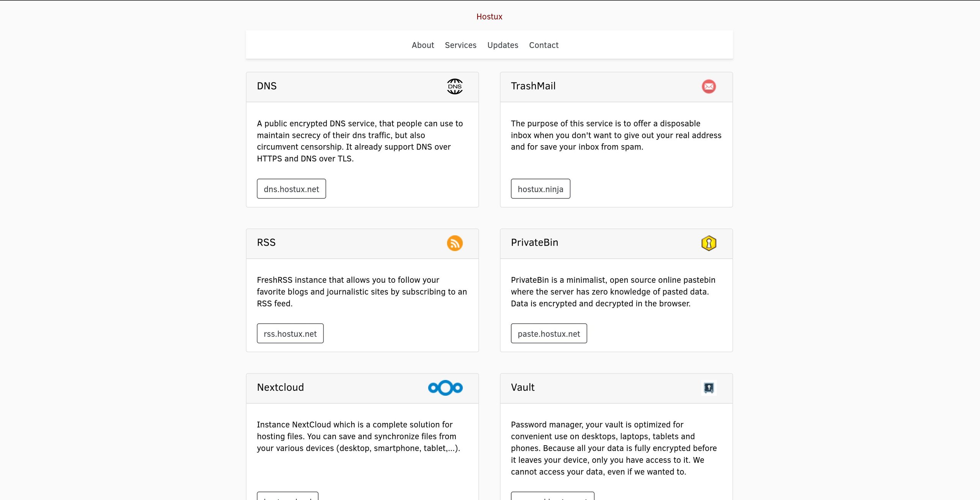This screenshot has height=500, width=980.
Task: Launch paste.hostux.net button
Action: [548, 334]
